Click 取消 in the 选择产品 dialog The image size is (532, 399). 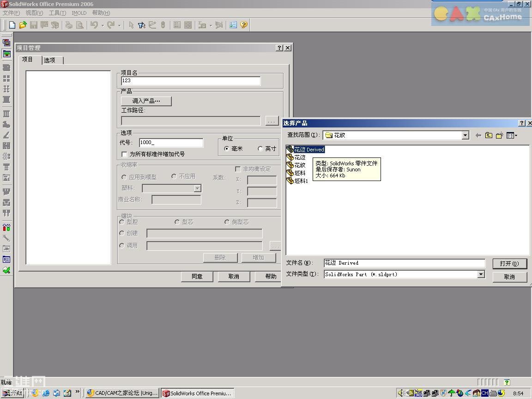click(x=510, y=277)
